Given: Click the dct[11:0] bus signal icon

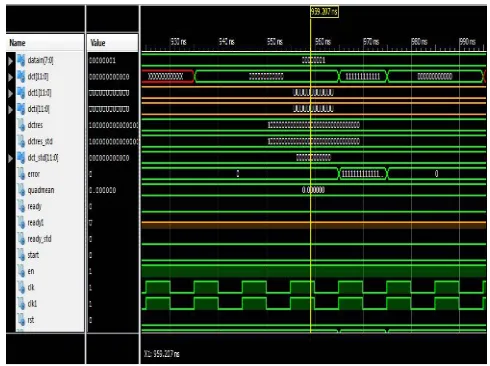Looking at the screenshot, I should pyautogui.click(x=21, y=77).
